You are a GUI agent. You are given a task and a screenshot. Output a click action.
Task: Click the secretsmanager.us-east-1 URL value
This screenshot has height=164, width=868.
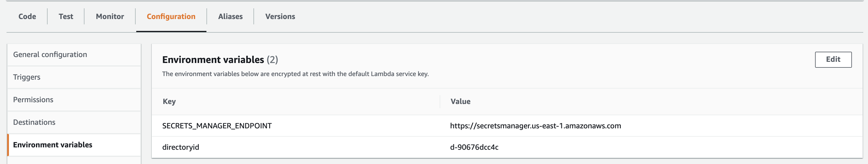pos(535,126)
